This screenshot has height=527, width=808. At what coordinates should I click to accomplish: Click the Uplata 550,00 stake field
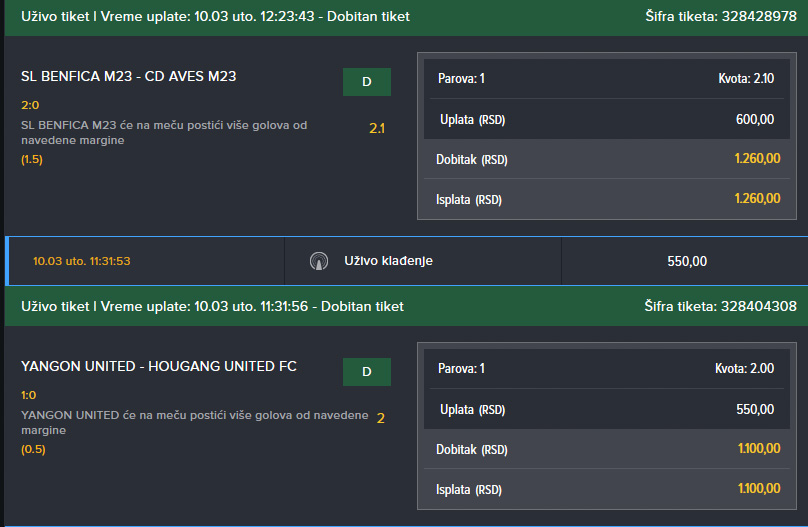pyautogui.click(x=607, y=410)
